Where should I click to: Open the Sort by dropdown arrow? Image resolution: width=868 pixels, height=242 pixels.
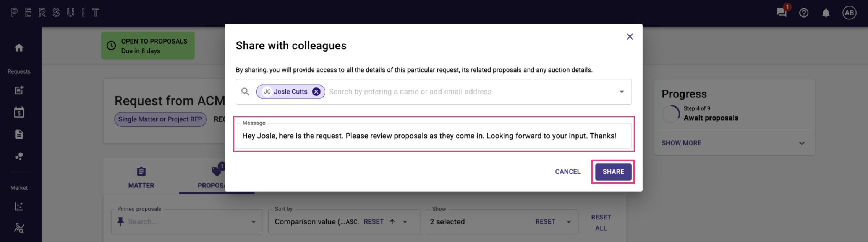point(405,222)
